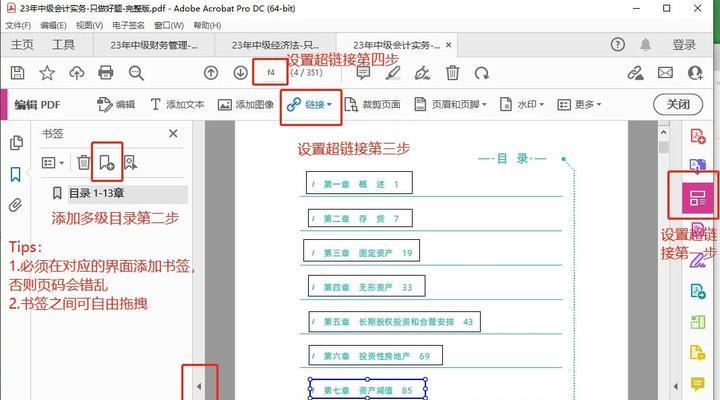The height and width of the screenshot is (400, 720).
Task: Switch to 工具 tools tab
Action: coord(63,45)
